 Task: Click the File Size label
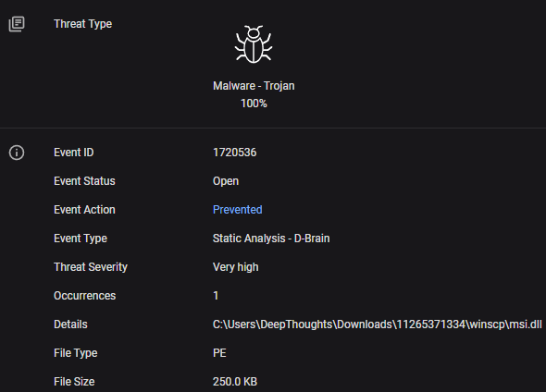click(74, 382)
